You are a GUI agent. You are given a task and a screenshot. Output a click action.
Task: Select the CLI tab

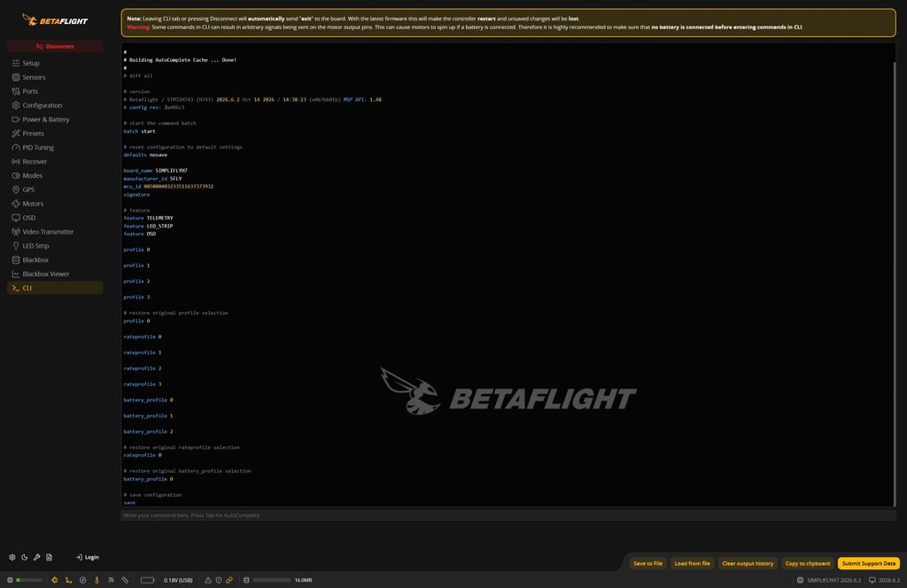pos(55,288)
